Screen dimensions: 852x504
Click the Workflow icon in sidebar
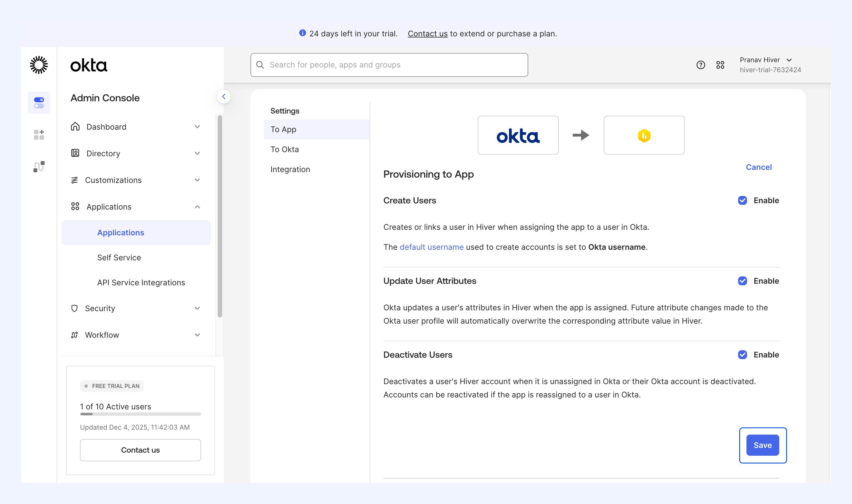tap(74, 335)
